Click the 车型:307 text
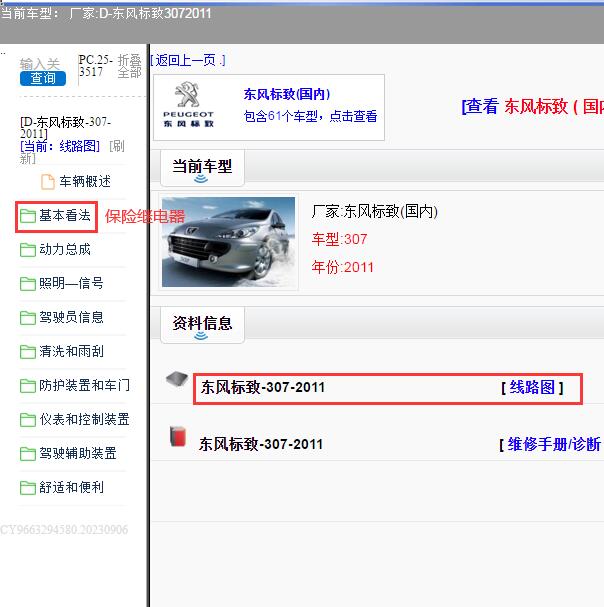 (340, 239)
